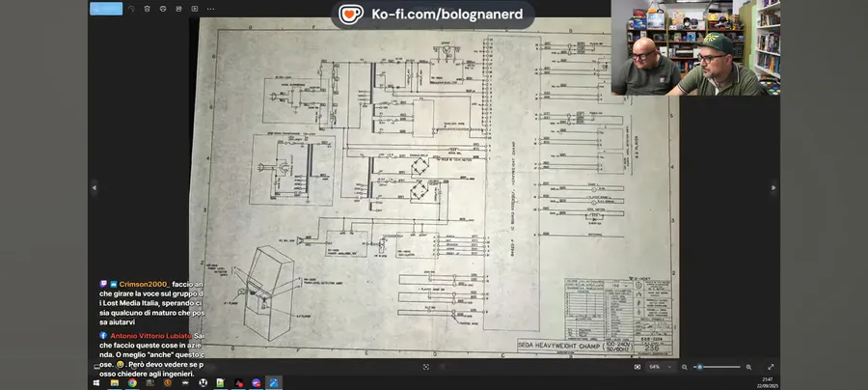
Task: Fit image to window icon
Action: (637, 367)
